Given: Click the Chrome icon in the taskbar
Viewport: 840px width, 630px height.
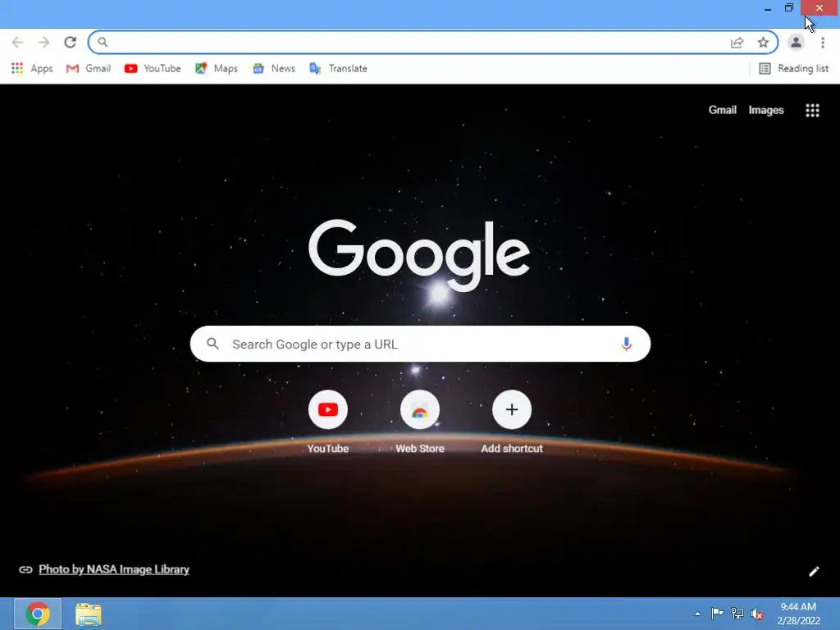Looking at the screenshot, I should click(x=38, y=614).
